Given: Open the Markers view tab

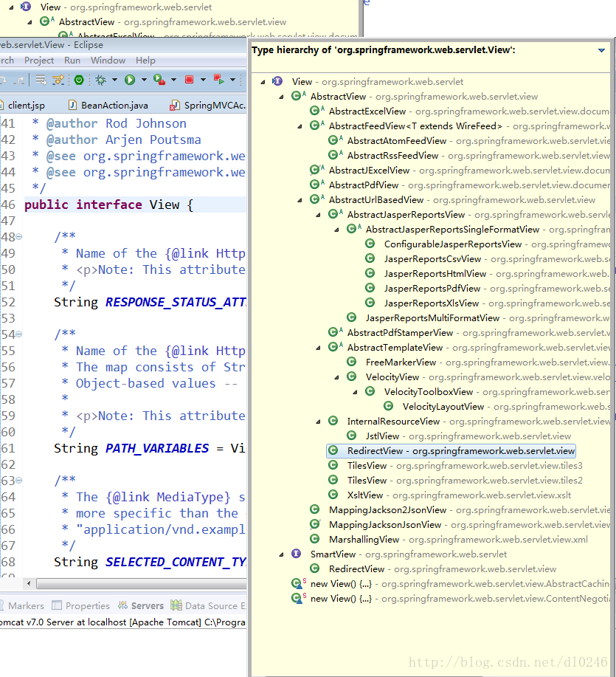Looking at the screenshot, I should pos(21,606).
